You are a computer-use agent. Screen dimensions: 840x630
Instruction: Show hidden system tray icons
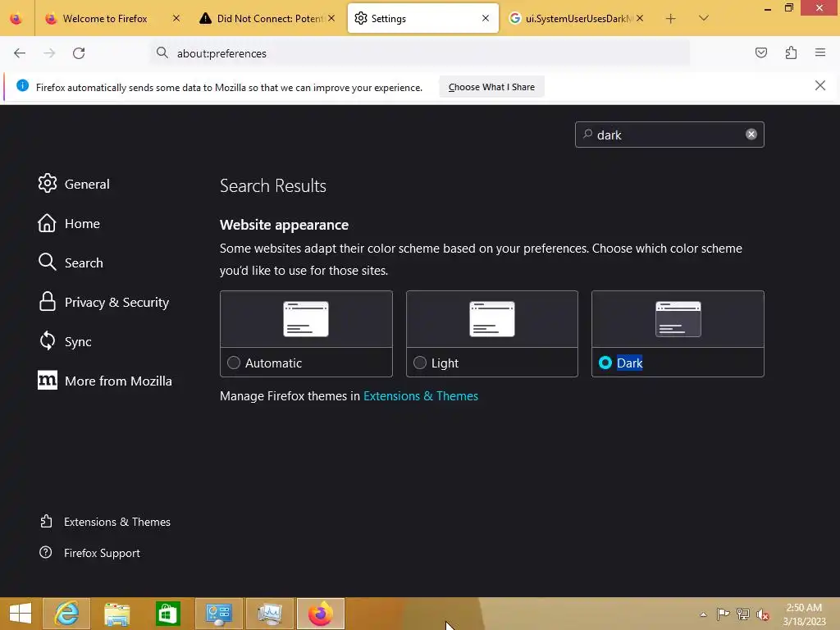tap(703, 614)
